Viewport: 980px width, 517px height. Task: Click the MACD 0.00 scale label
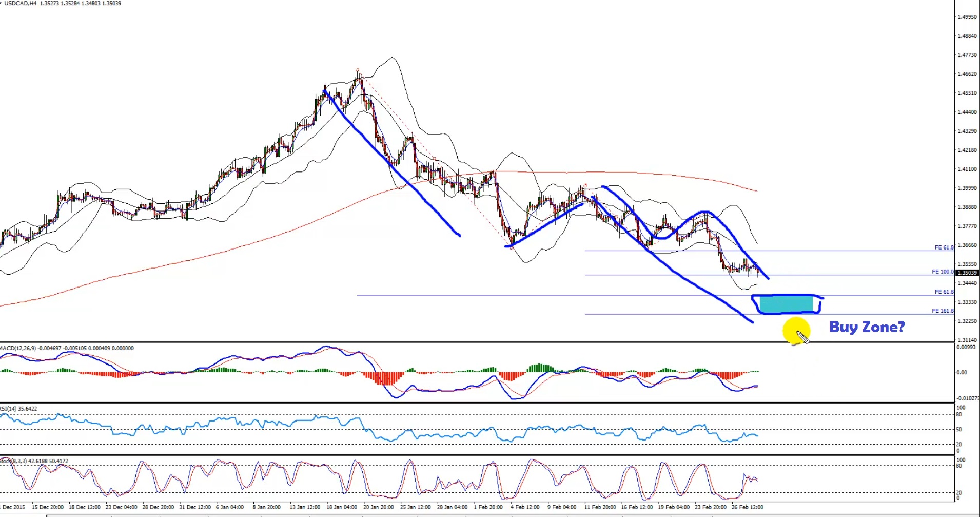[x=962, y=372]
